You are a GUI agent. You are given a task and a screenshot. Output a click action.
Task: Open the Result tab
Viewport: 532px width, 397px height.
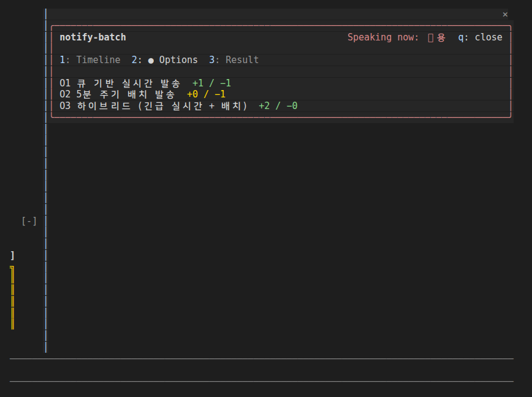[x=234, y=60]
